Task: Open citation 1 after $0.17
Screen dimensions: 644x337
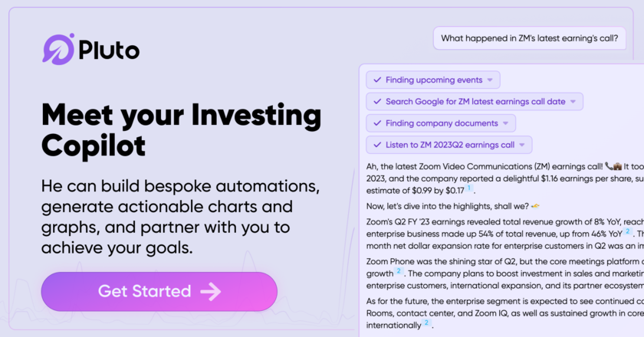Action: (x=469, y=188)
